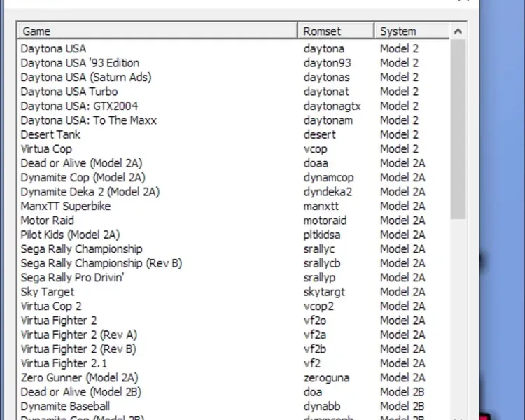Click the motoraid romset cell

click(x=325, y=220)
